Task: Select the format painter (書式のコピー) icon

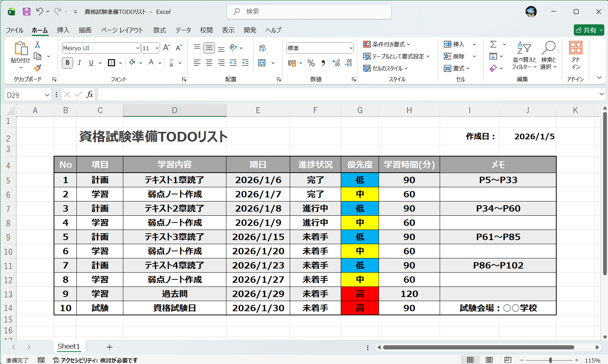Action: click(37, 68)
